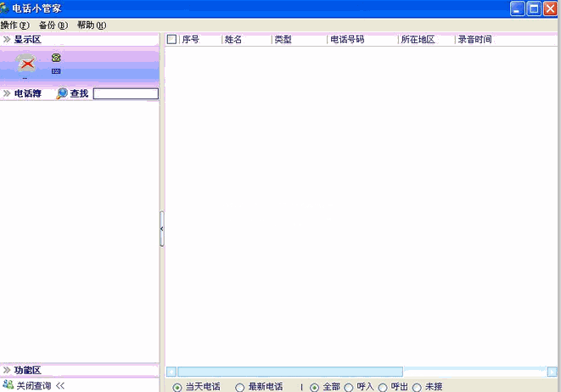Click the 关闭查询 people icon

[x=8, y=385]
